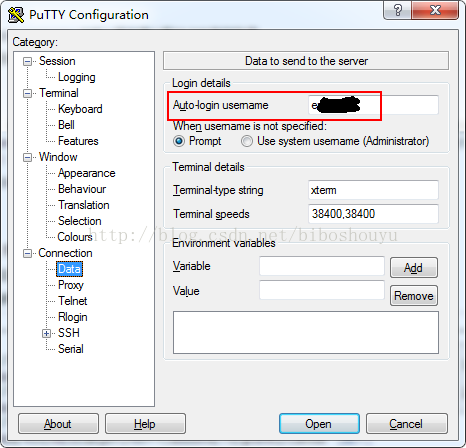Click the environment Value input field
Screen dimensions: 466x448
point(322,290)
